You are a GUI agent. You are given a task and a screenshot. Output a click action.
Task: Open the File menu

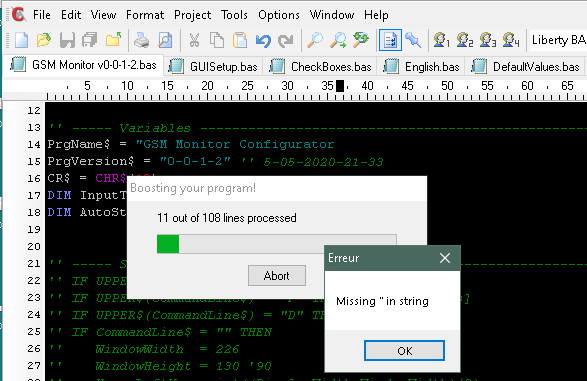point(42,15)
